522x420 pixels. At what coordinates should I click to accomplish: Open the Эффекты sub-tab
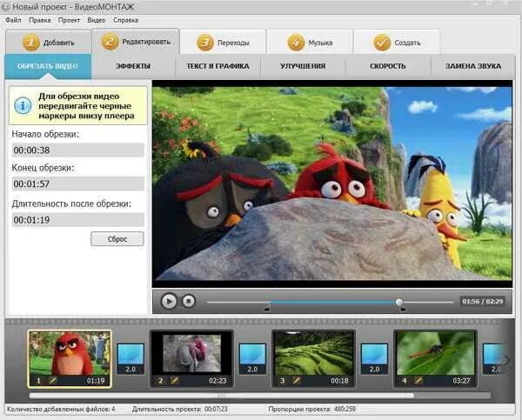133,66
